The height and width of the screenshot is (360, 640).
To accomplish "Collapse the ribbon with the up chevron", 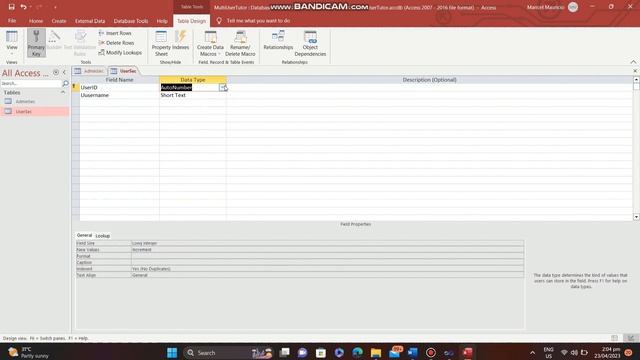I will (x=633, y=62).
